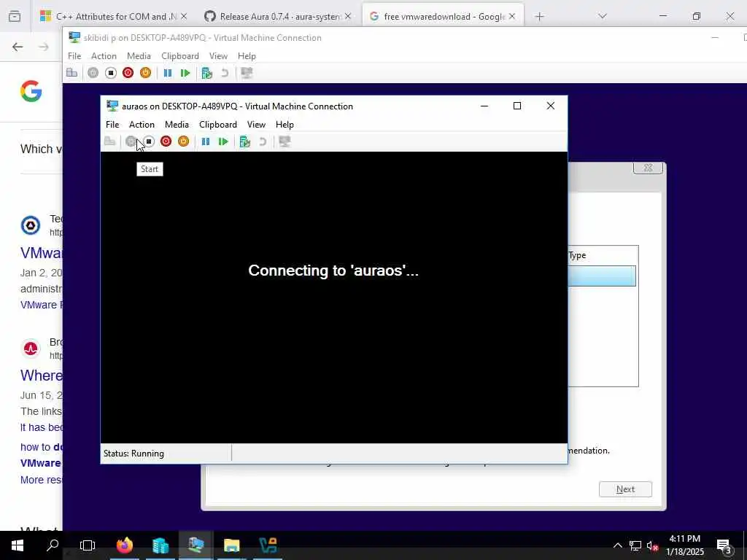747x560 pixels.
Task: Open Task View from the taskbar
Action: click(x=88, y=545)
